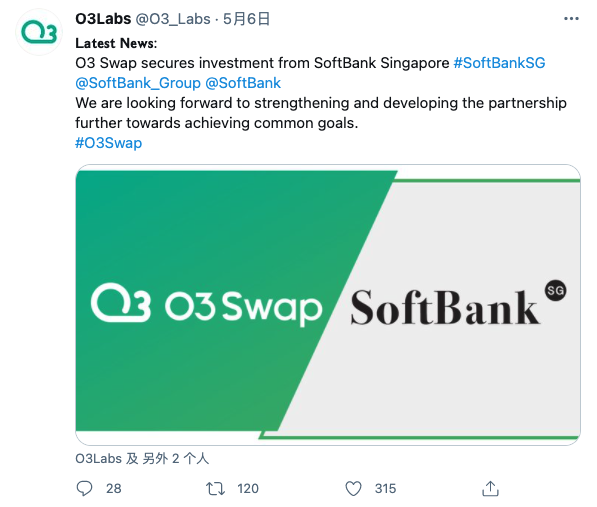Click the share upload icon

click(x=490, y=488)
